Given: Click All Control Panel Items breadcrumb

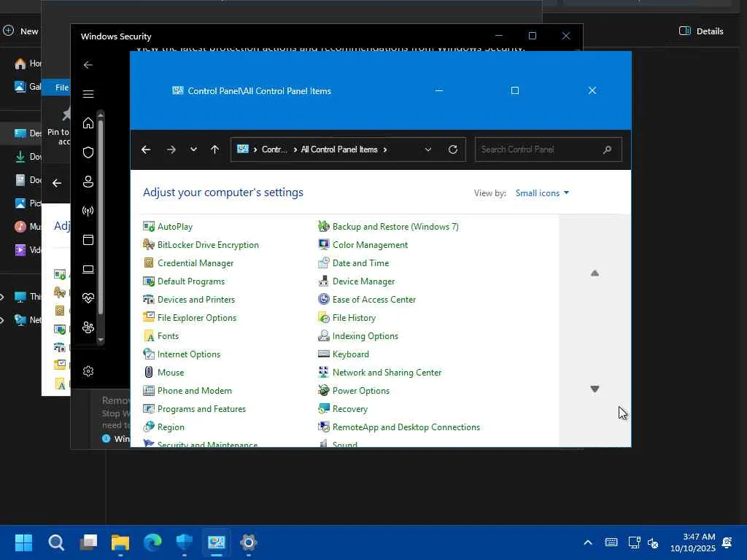Looking at the screenshot, I should click(x=339, y=149).
